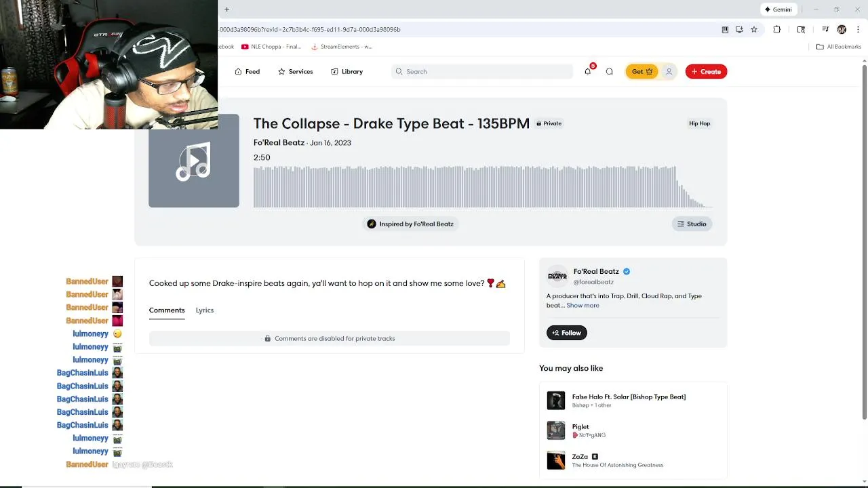Open the NLE Choppa YouTube bookmark
Viewport: 868px width, 488px height.
tap(271, 47)
